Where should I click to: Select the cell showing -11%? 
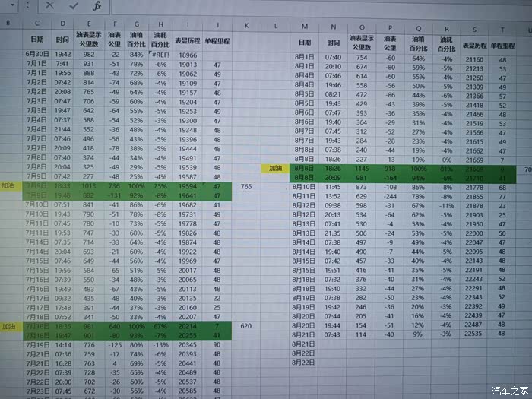click(x=447, y=206)
